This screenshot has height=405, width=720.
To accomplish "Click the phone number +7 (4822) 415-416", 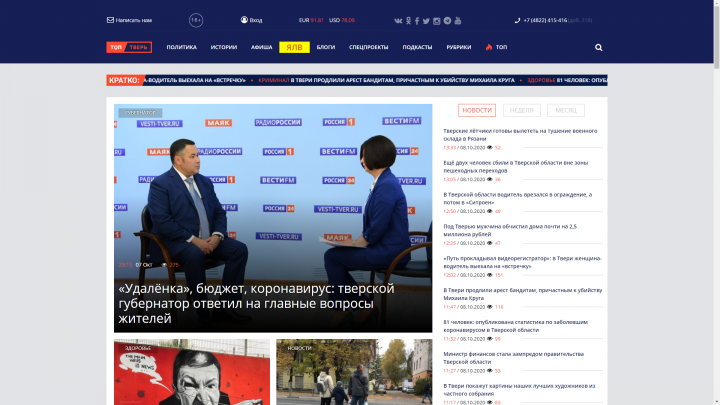I will pyautogui.click(x=545, y=20).
